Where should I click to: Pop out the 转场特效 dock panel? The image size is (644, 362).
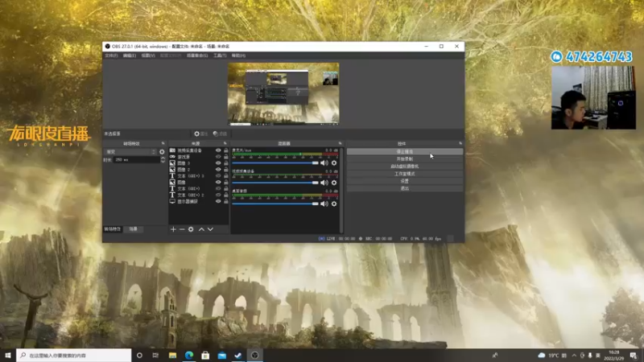163,143
